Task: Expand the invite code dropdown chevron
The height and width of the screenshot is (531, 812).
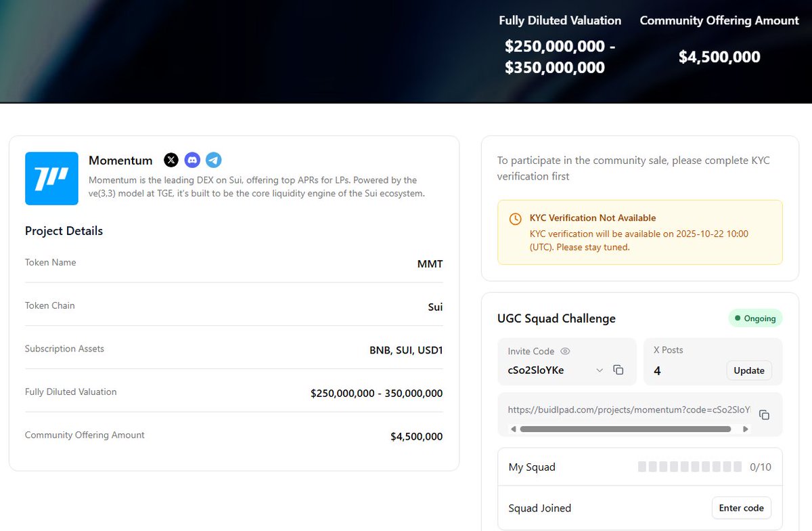Action: point(600,370)
